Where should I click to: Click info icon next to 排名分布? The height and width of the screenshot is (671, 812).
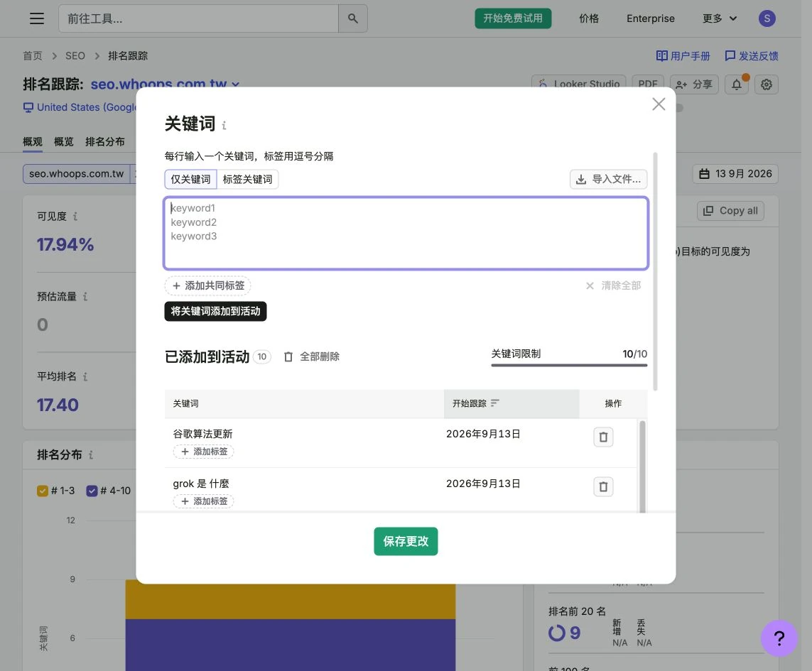[91, 455]
